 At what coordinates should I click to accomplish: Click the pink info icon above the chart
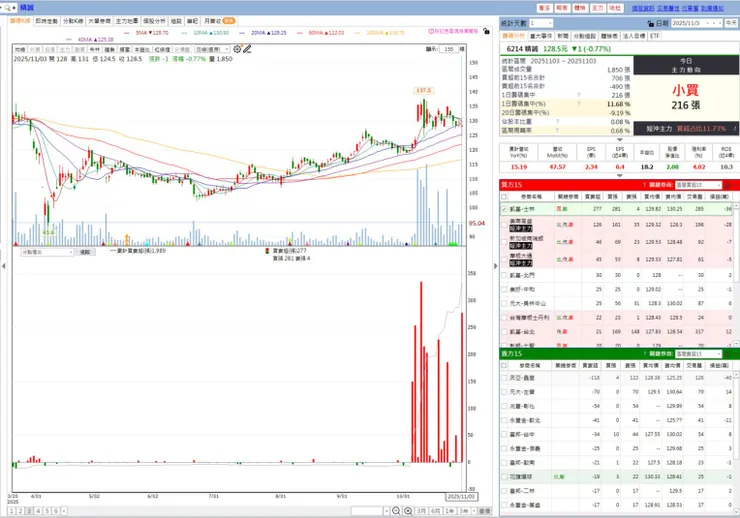pos(431,31)
